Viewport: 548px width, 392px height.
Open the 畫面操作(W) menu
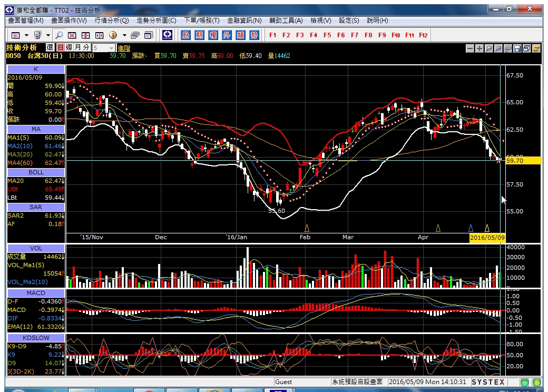(69, 21)
